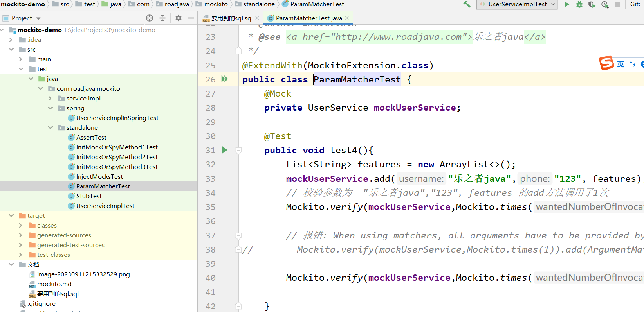Run UserServiceImplTest with the green play button

(566, 4)
